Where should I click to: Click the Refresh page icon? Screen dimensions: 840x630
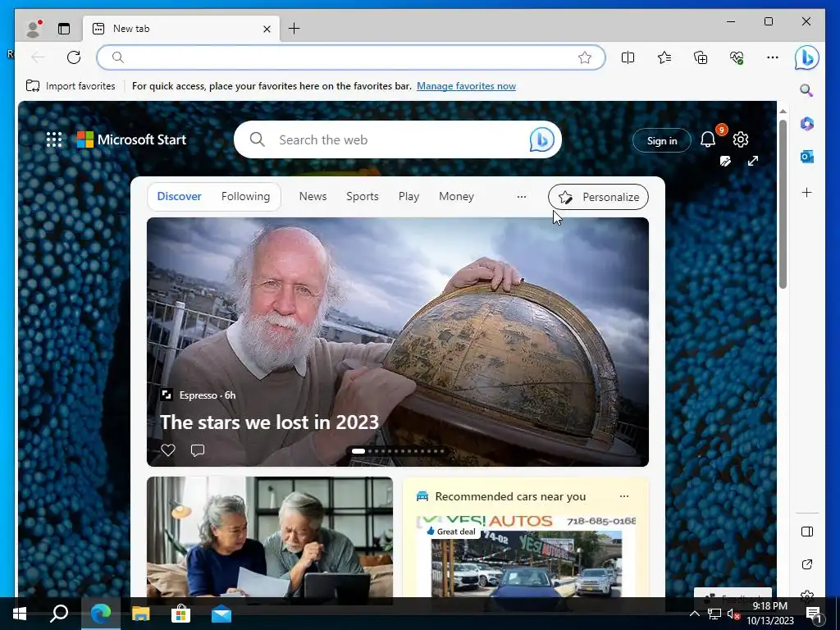point(74,57)
